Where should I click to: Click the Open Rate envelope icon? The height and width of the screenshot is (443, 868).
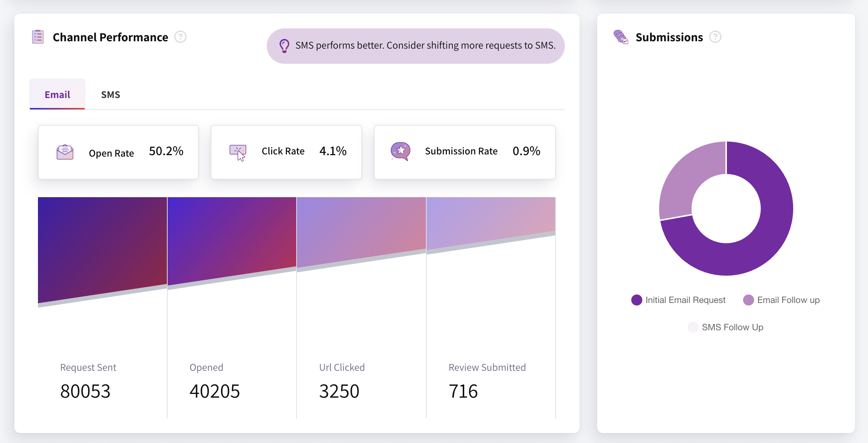65,152
